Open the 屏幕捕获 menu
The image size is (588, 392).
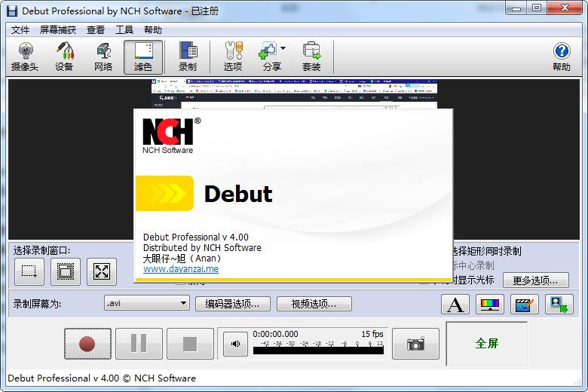[58, 30]
